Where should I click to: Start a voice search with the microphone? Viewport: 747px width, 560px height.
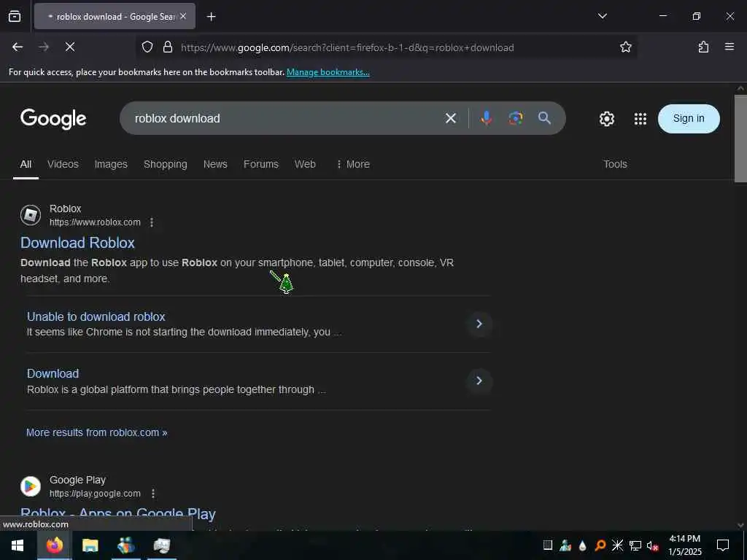tap(486, 118)
